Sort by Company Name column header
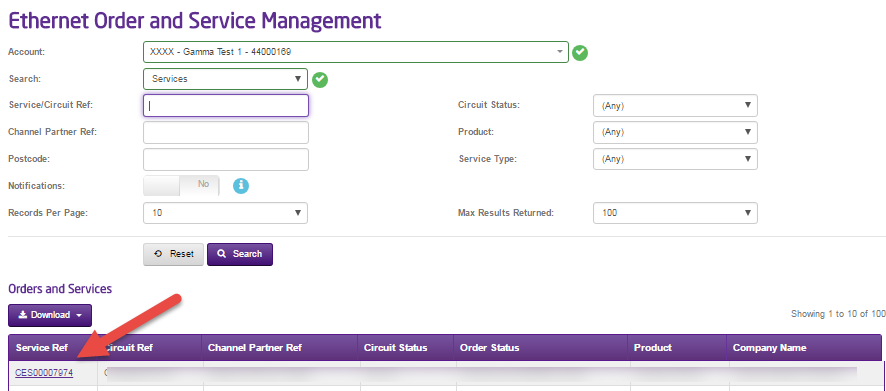The image size is (886, 391). tap(770, 347)
